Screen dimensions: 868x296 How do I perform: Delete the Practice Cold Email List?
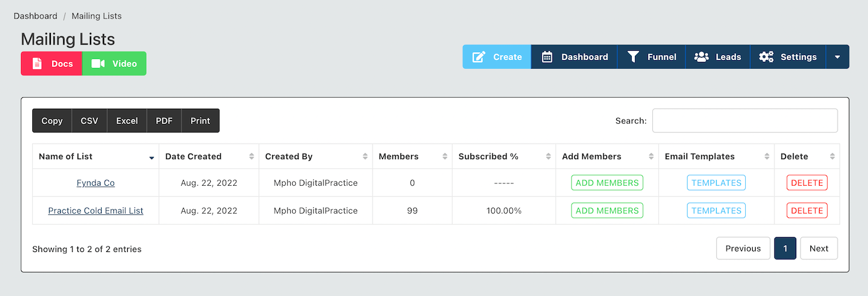807,211
